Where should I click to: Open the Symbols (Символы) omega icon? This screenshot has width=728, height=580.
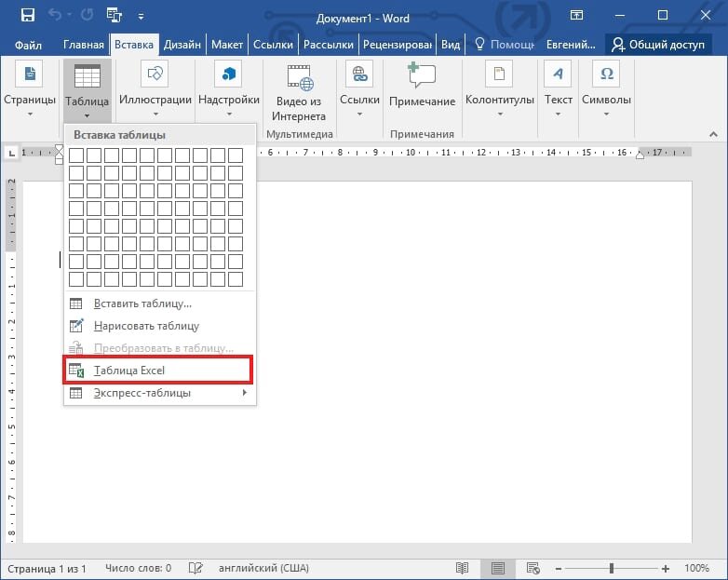click(606, 74)
